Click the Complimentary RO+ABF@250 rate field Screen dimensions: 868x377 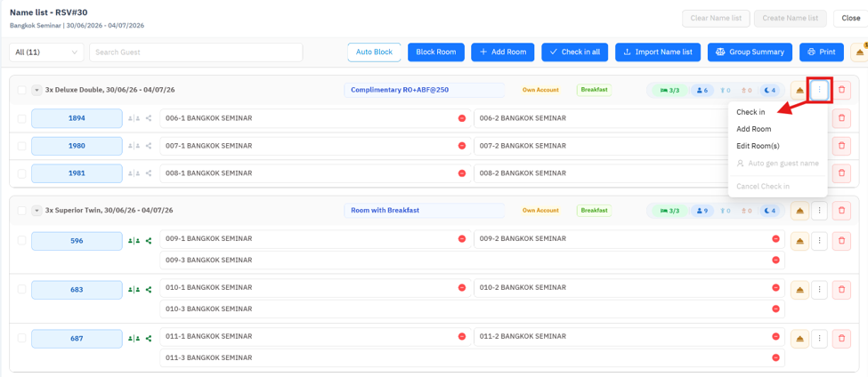424,90
